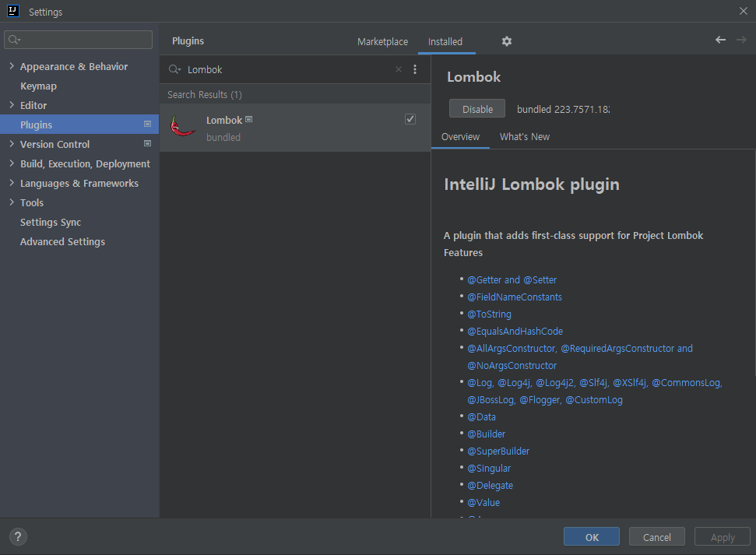Viewport: 756px width, 555px height.
Task: Open the @SuperBuilder link
Action: coord(498,451)
